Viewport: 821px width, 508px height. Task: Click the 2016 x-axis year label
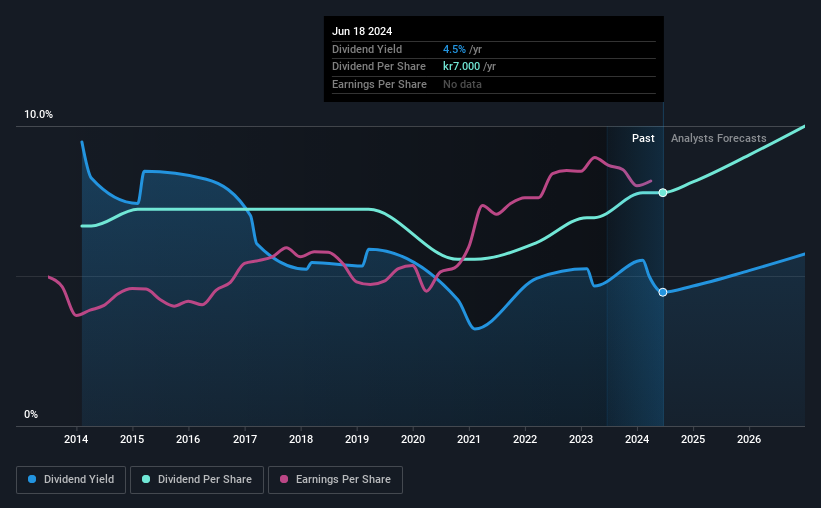188,439
